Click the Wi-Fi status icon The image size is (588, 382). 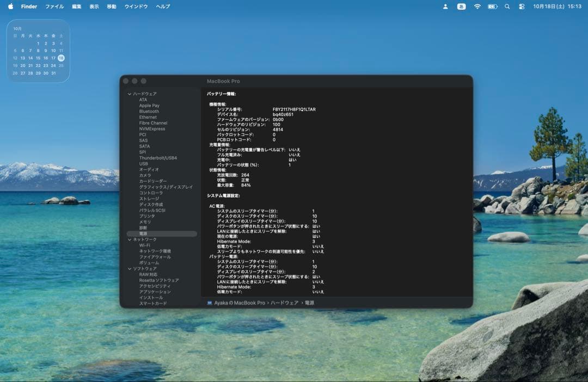point(477,7)
